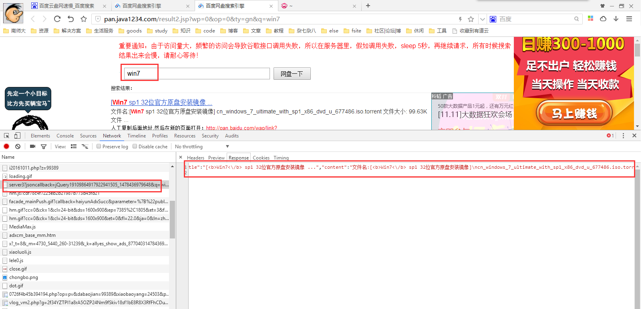
Task: Select the loading.gif request row
Action: 85,176
